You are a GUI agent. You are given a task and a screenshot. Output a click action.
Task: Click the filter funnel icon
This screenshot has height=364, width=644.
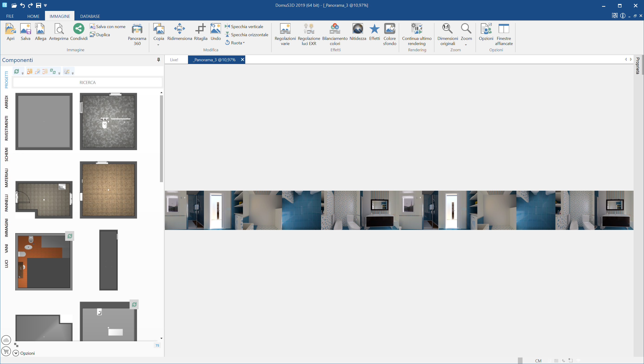coord(67,71)
